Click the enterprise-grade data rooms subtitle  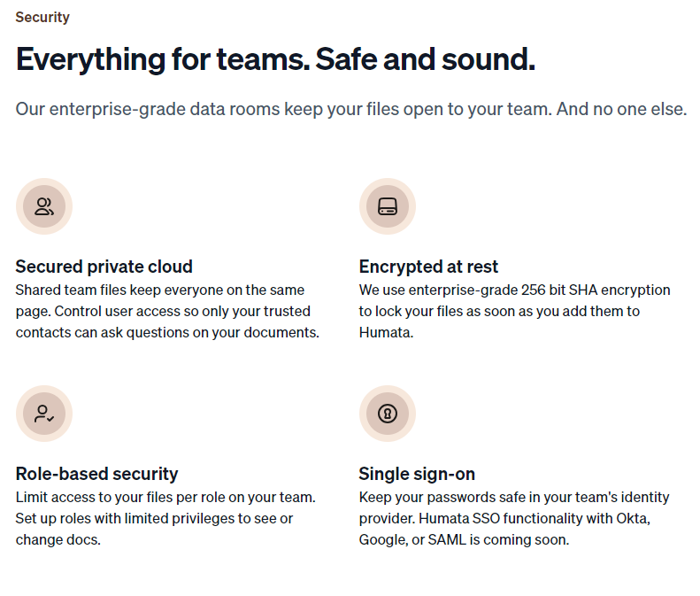[x=351, y=109]
